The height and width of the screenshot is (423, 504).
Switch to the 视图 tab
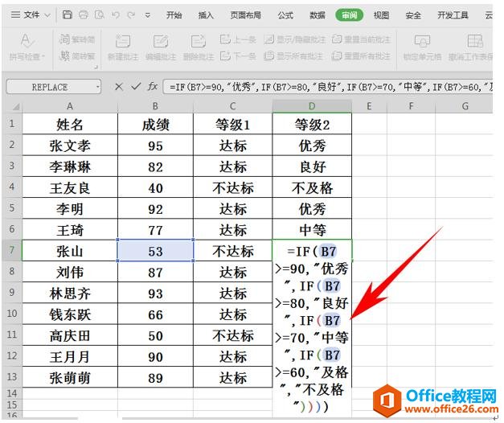[381, 14]
